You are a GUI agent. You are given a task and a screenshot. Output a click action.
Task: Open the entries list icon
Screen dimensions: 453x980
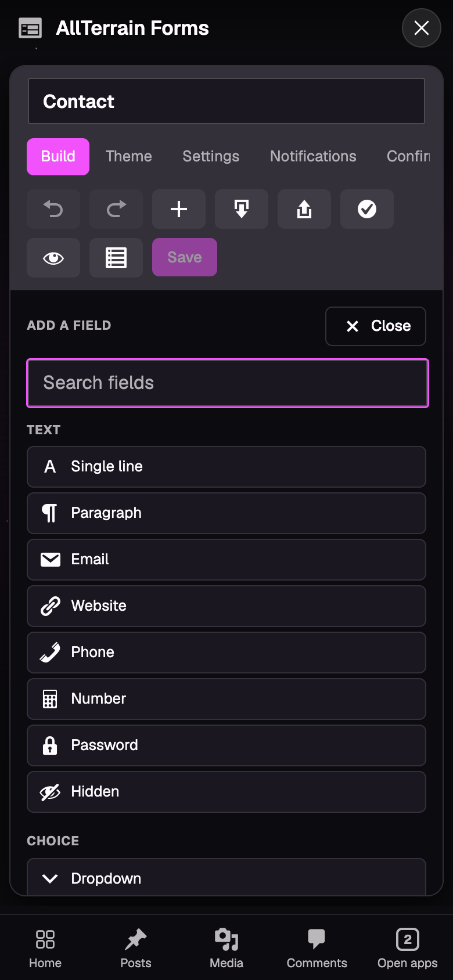(x=116, y=258)
